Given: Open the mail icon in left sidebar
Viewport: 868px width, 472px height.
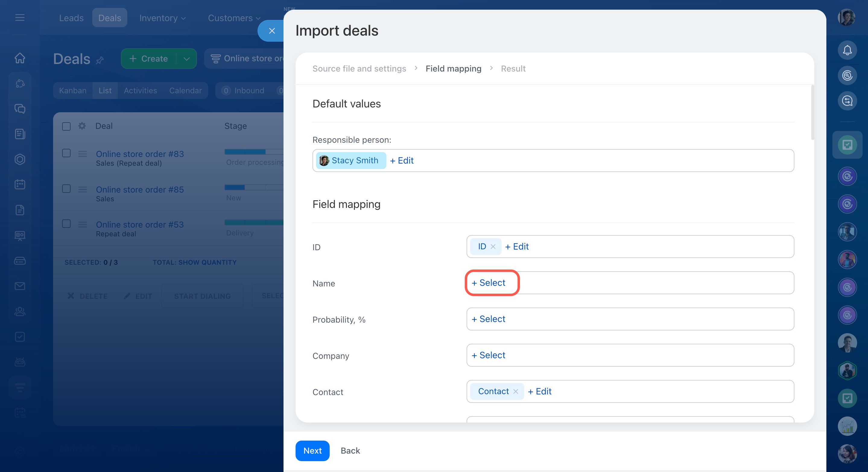Looking at the screenshot, I should coord(20,286).
